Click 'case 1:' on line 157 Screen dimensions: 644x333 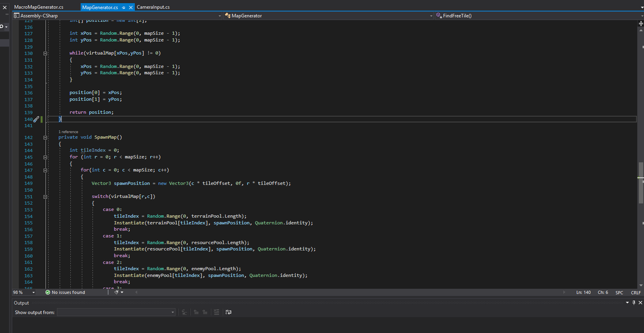tap(113, 235)
